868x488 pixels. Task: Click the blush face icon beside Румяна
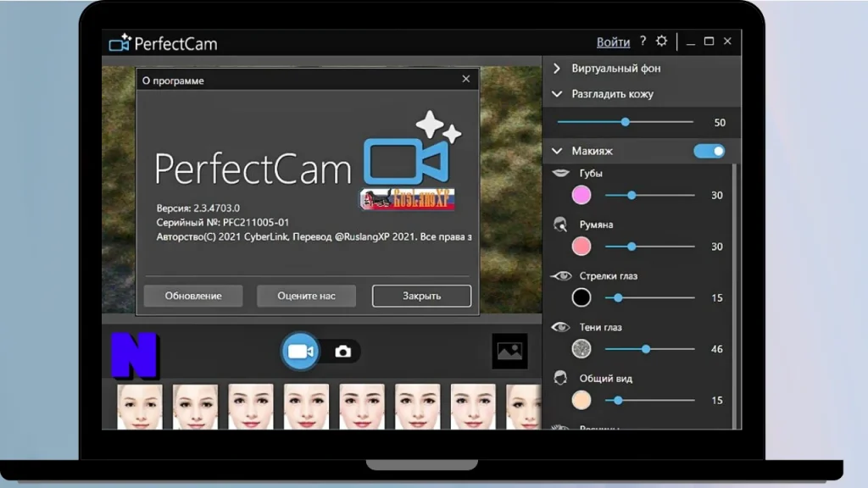[560, 224]
